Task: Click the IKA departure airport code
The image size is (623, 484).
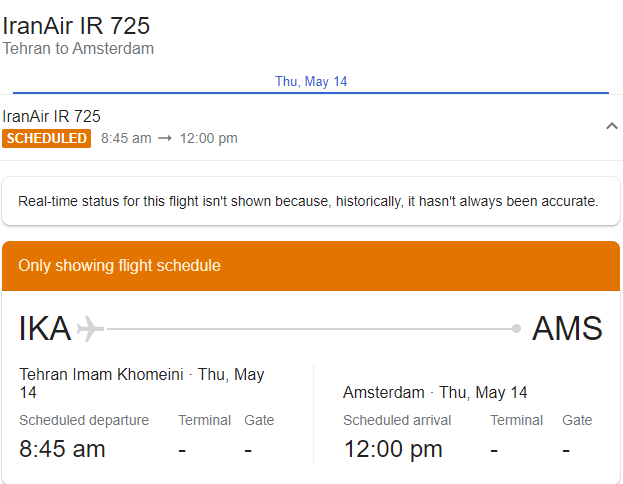Action: 45,328
